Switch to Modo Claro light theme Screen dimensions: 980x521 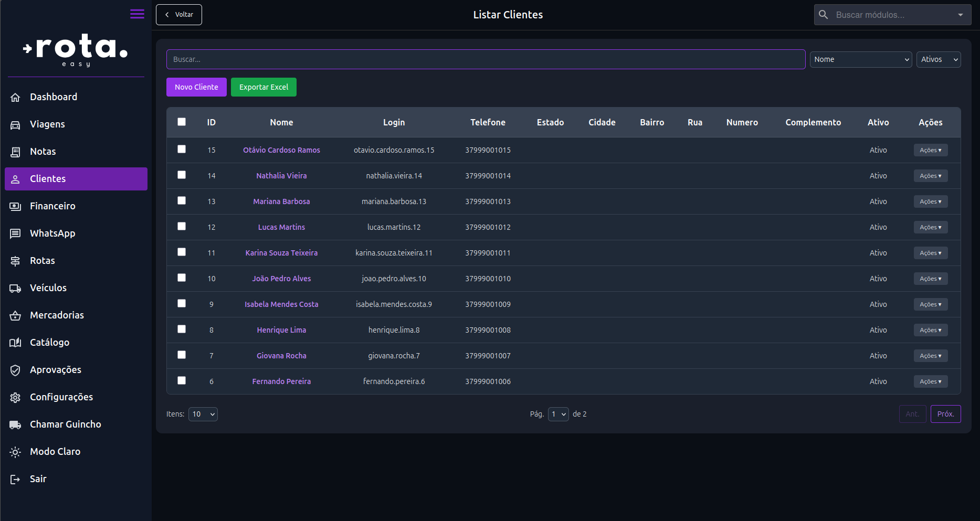pos(55,452)
